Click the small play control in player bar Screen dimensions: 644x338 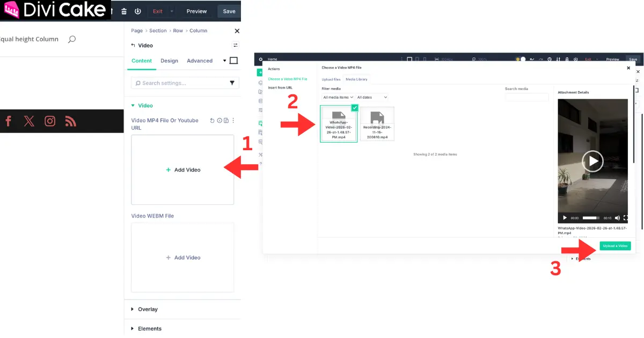pos(565,218)
